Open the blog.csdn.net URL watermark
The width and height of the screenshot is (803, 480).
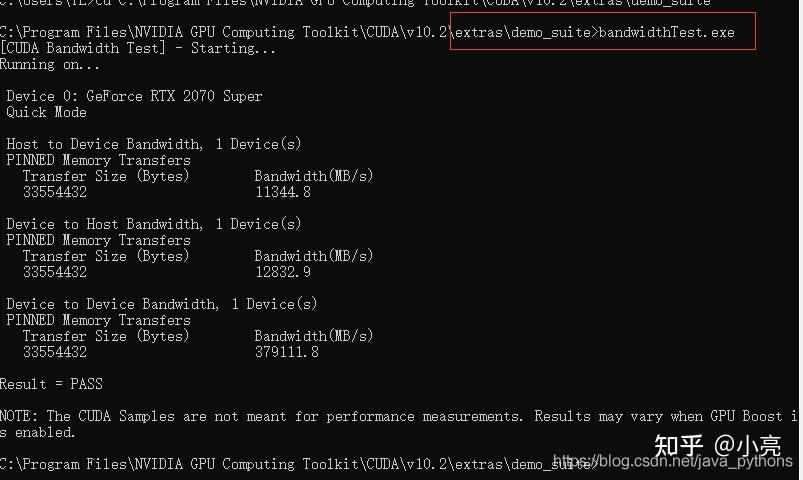[692, 463]
